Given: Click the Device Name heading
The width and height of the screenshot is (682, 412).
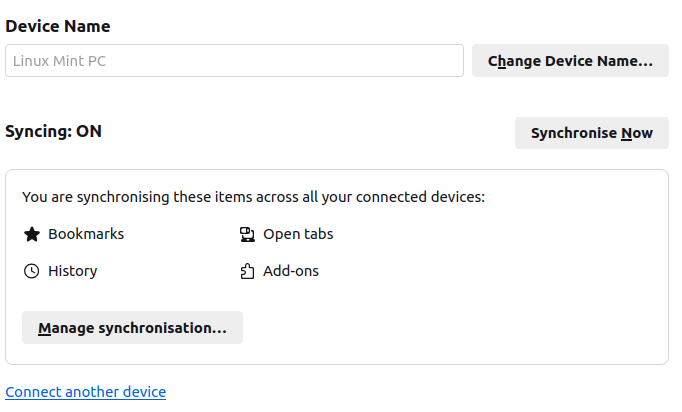Looking at the screenshot, I should (x=58, y=26).
